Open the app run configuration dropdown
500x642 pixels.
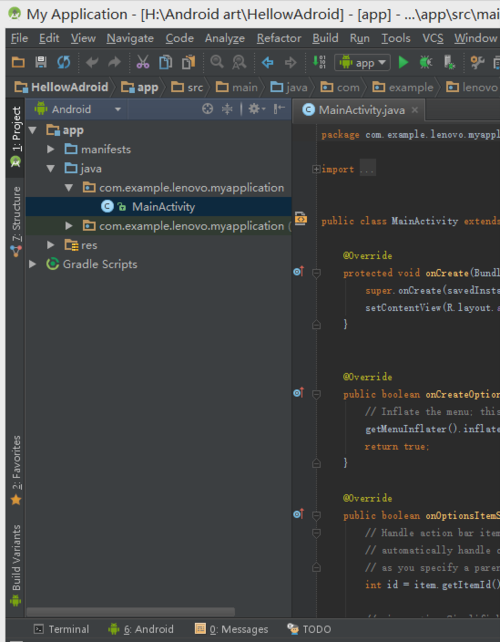point(362,63)
